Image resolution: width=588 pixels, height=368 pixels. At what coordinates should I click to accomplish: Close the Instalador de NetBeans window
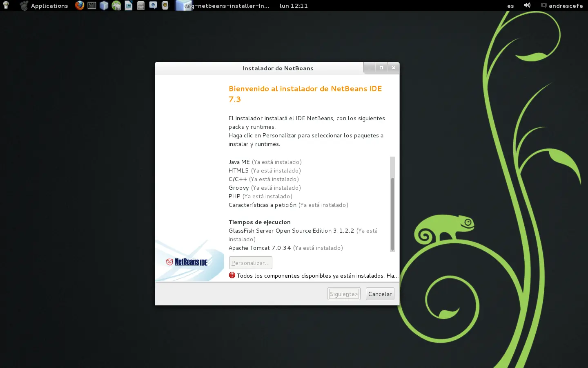click(x=394, y=68)
